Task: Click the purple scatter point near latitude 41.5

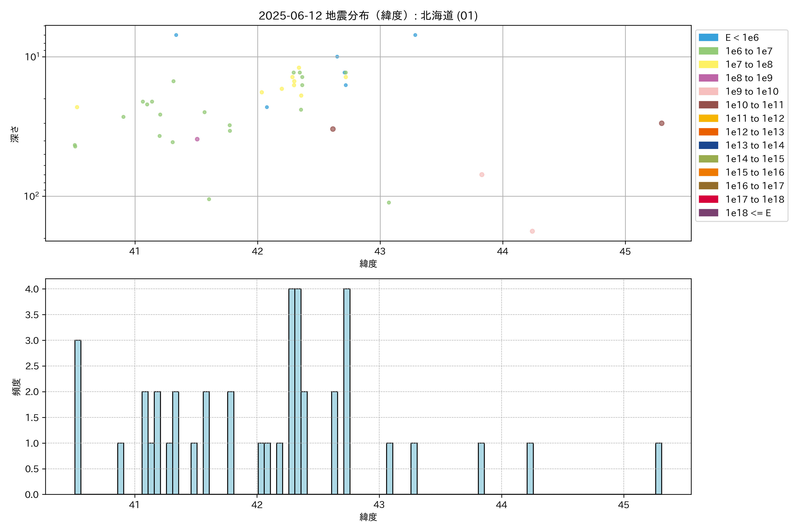Action: pos(197,139)
